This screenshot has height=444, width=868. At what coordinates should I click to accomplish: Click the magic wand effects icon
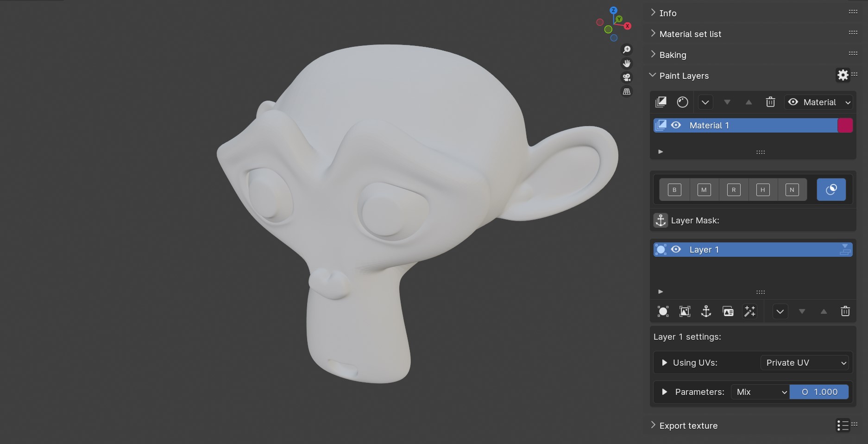coord(749,311)
